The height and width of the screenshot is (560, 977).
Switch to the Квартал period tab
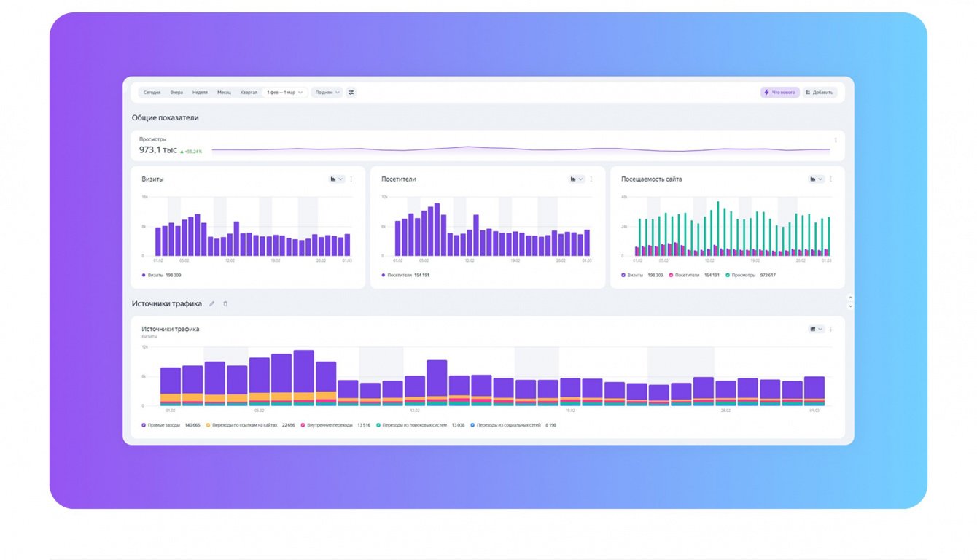(249, 93)
